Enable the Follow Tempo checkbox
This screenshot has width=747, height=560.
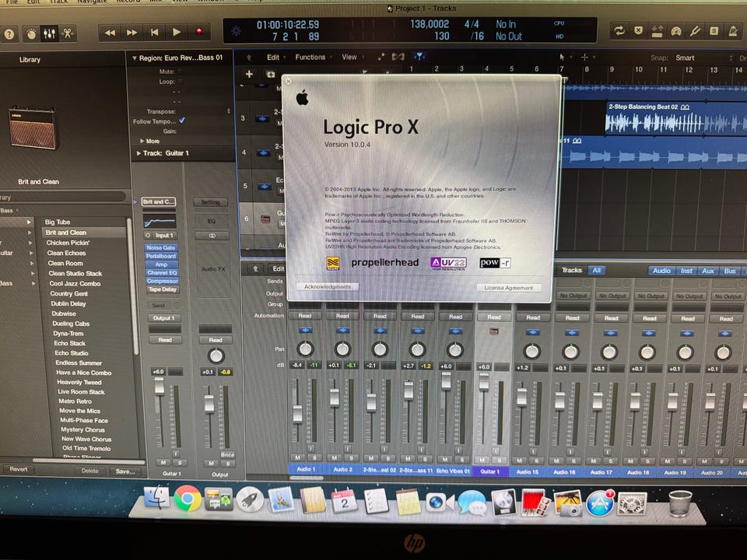tap(182, 121)
